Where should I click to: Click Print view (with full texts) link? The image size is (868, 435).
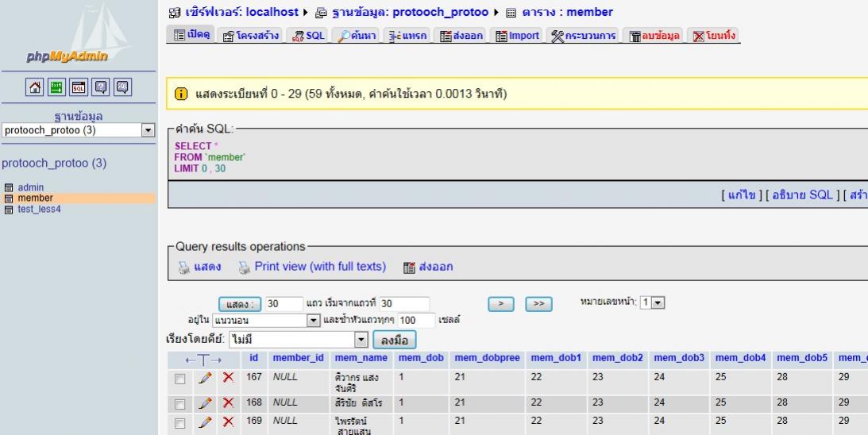tap(320, 267)
